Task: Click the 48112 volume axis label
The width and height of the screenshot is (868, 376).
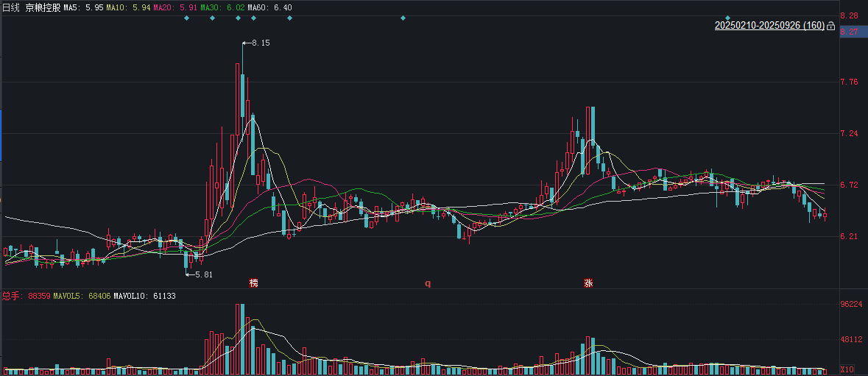Action: [851, 339]
